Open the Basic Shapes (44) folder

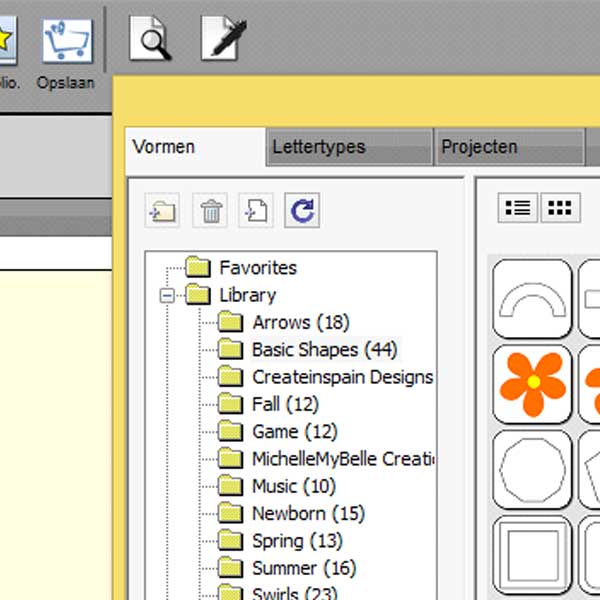pyautogui.click(x=308, y=349)
